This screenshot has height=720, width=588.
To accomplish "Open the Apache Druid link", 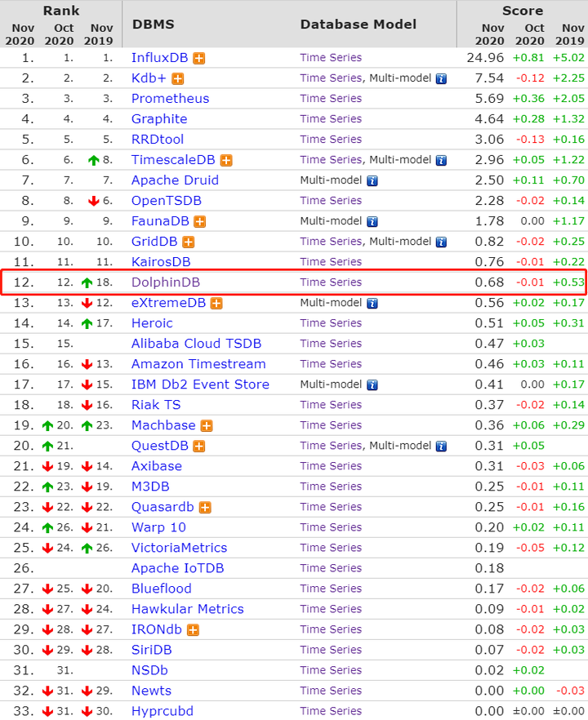I will pyautogui.click(x=175, y=180).
